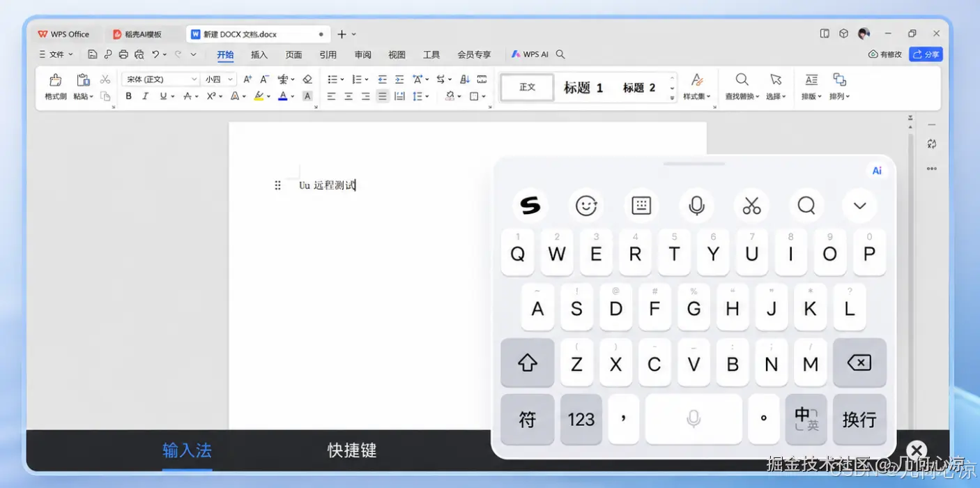The height and width of the screenshot is (488, 980).
Task: Switch to the 插入 ribbon tab
Action: tap(259, 54)
